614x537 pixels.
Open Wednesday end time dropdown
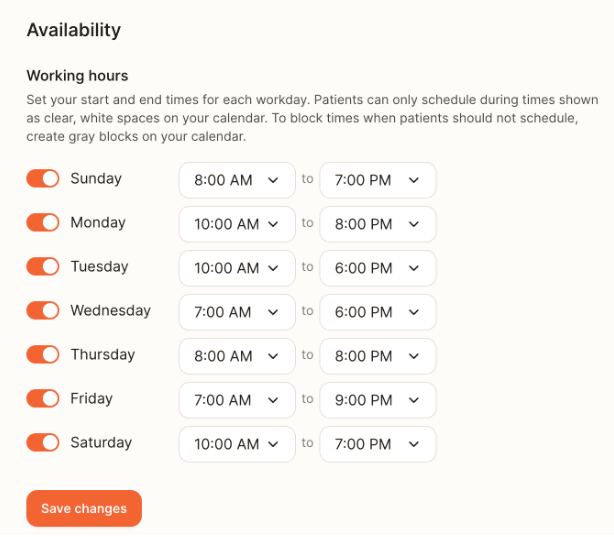[x=377, y=312]
